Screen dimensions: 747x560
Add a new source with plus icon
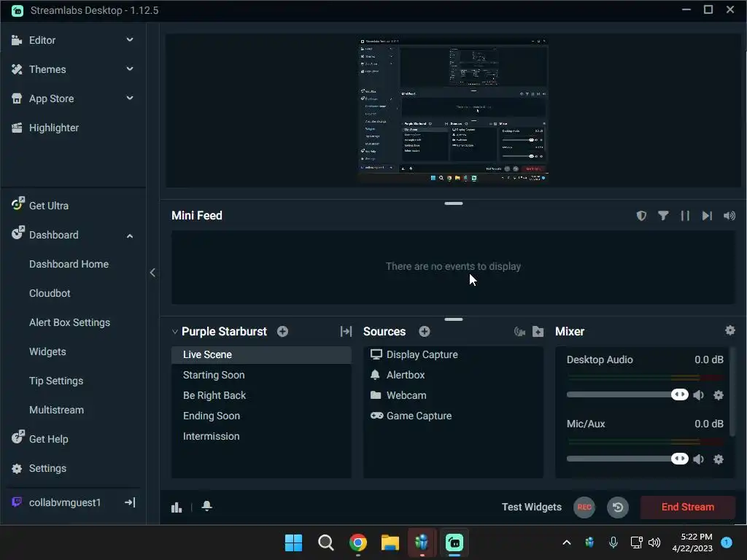(x=425, y=332)
